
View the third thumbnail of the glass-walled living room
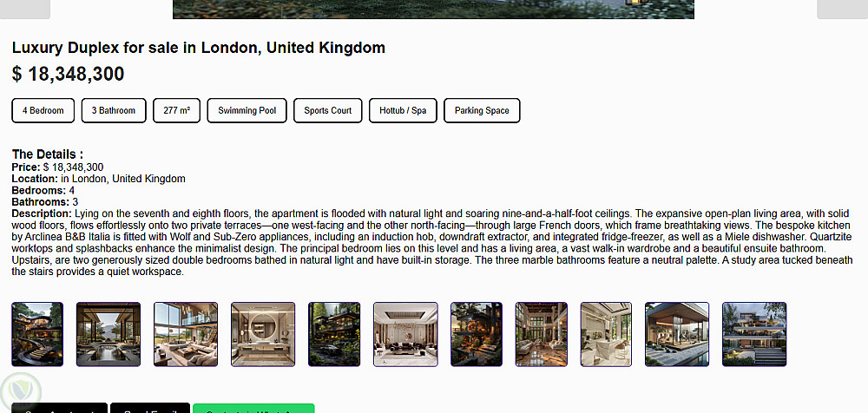(x=186, y=334)
